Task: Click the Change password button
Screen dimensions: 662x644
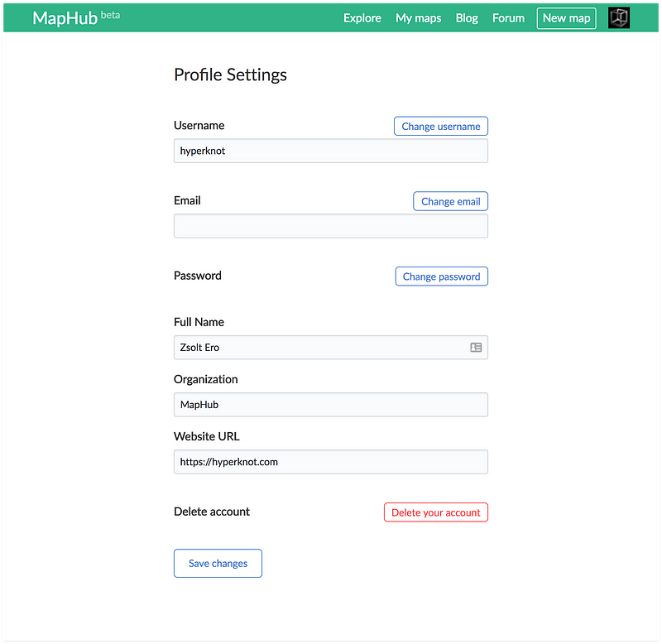Action: (441, 276)
